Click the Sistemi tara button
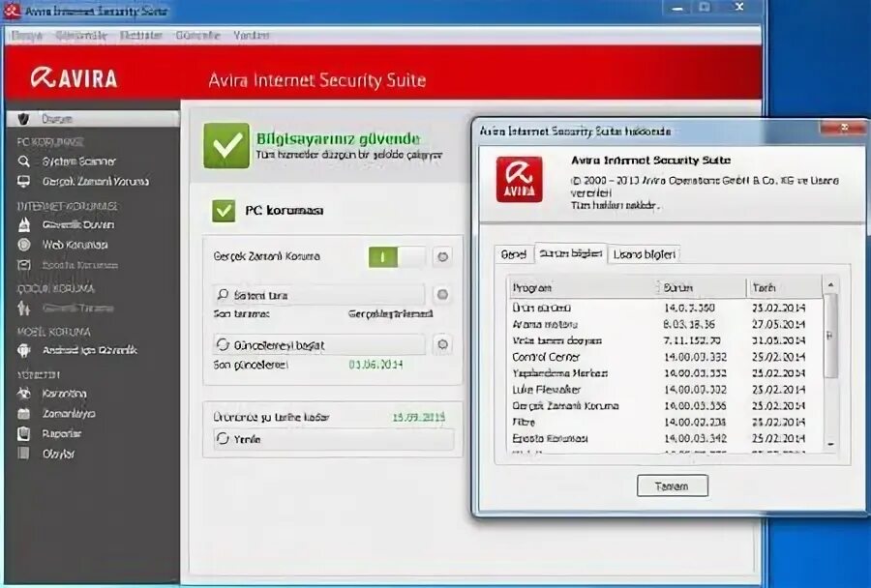 point(318,295)
